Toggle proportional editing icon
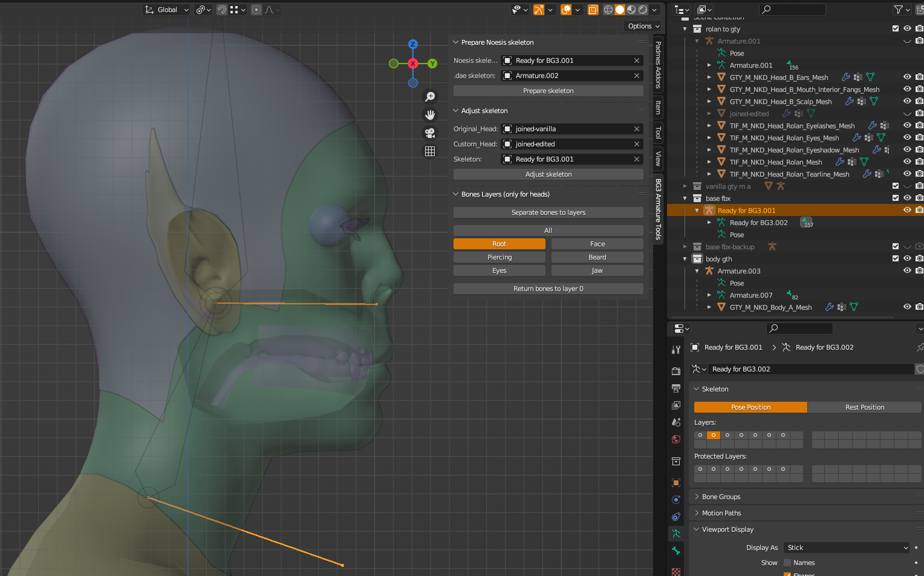Screen dimensions: 924x576 click(x=256, y=10)
